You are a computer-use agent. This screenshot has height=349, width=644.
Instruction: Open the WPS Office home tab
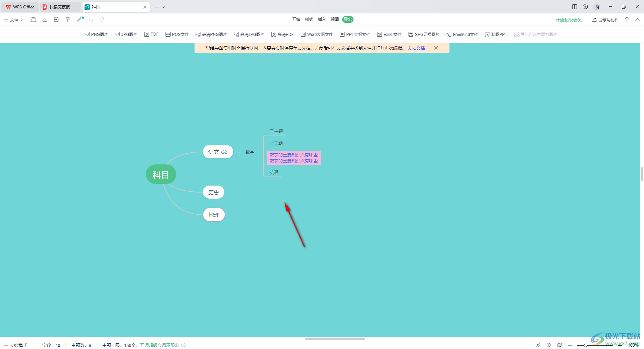click(20, 7)
